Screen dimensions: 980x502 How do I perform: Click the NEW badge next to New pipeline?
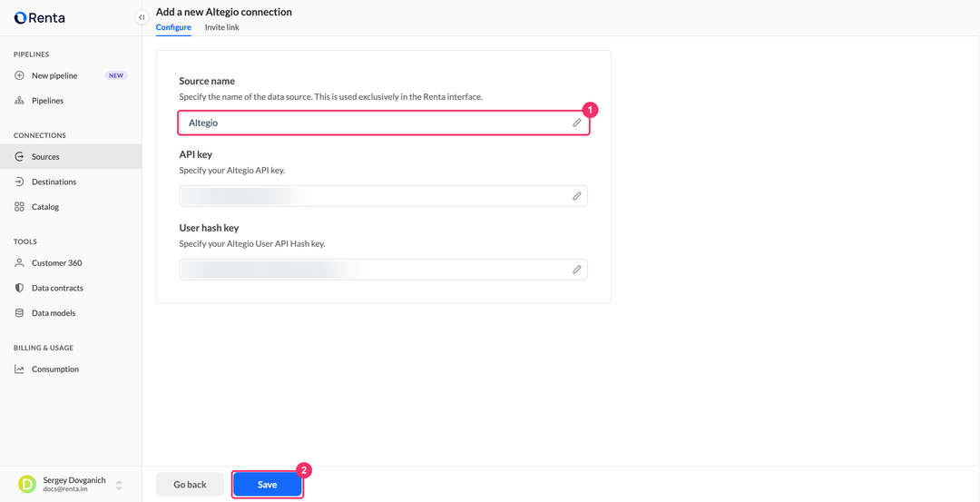[116, 75]
